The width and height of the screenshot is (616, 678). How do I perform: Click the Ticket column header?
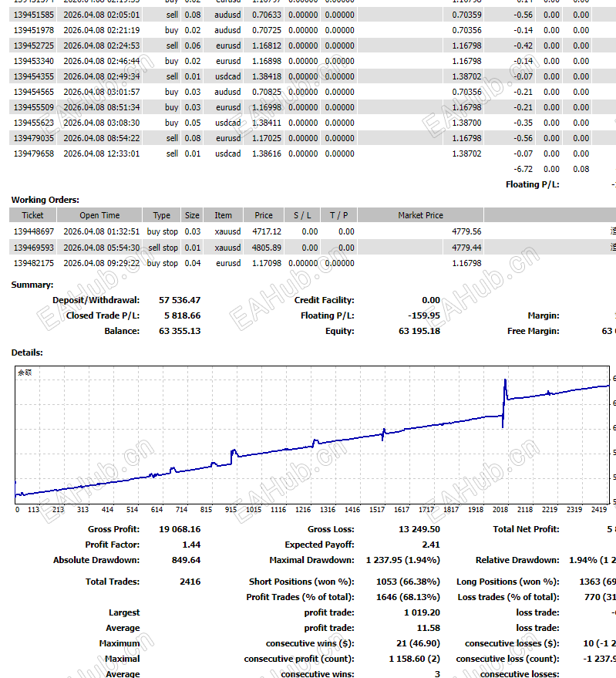point(33,215)
